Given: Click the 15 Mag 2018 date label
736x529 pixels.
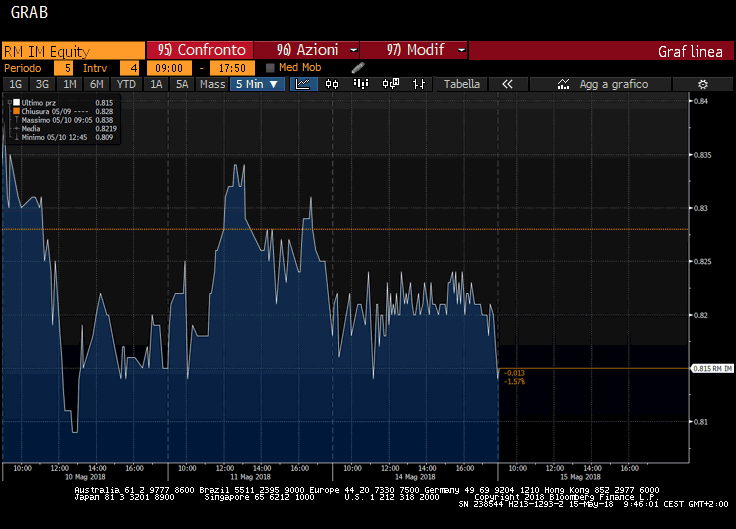Looking at the screenshot, I should click(580, 477).
